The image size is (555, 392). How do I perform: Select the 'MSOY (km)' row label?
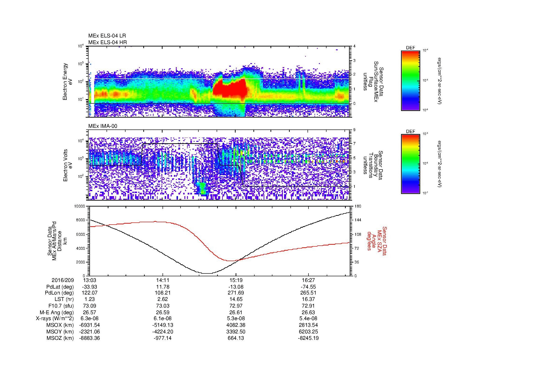pos(60,332)
